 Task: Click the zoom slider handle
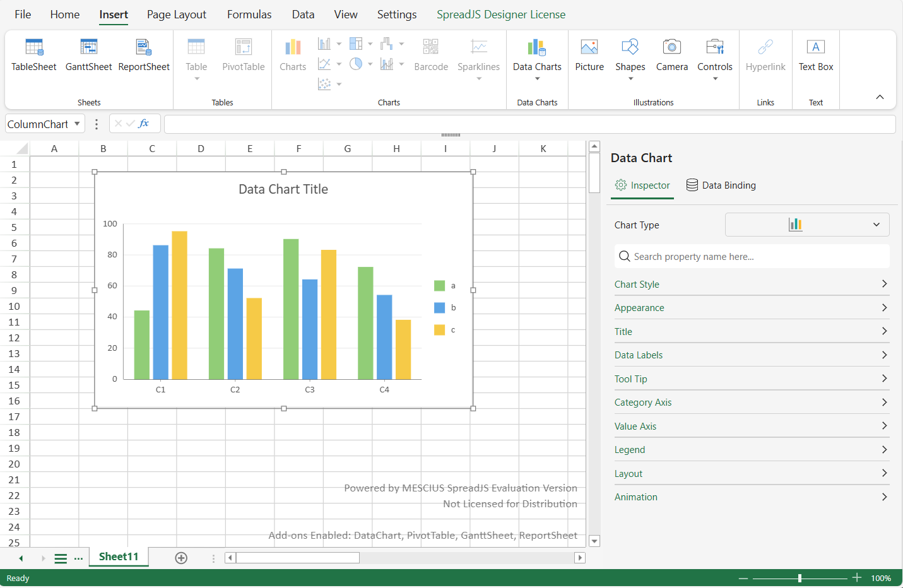[x=800, y=578]
